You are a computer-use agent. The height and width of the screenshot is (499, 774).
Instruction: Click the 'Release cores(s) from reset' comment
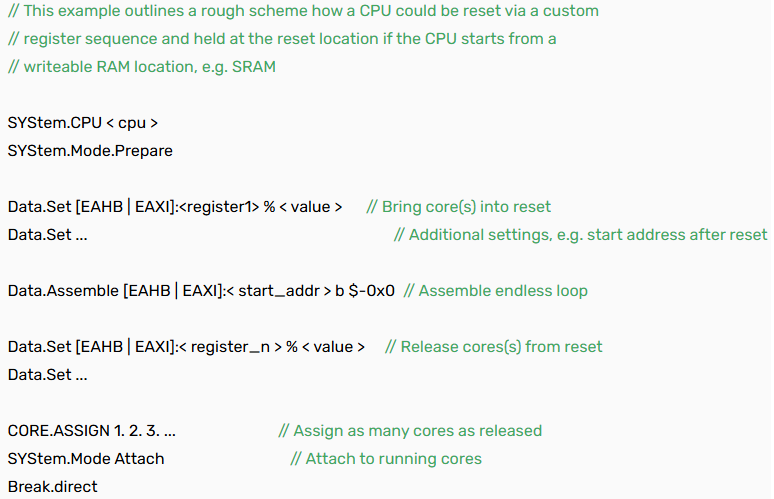[x=494, y=346]
